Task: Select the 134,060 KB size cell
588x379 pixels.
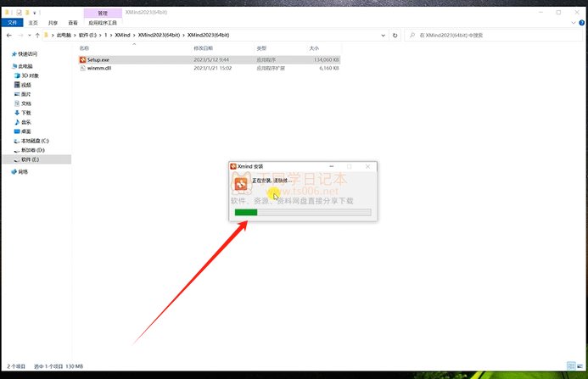Action: click(x=327, y=59)
